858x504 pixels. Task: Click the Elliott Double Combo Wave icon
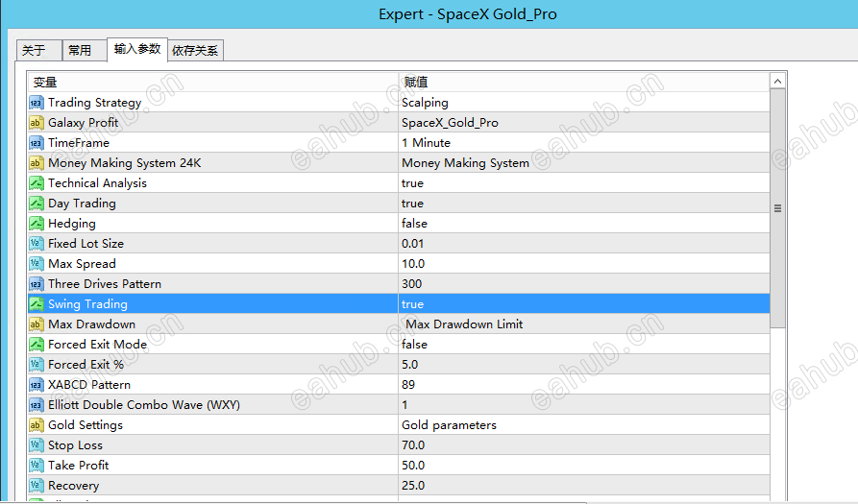click(37, 405)
